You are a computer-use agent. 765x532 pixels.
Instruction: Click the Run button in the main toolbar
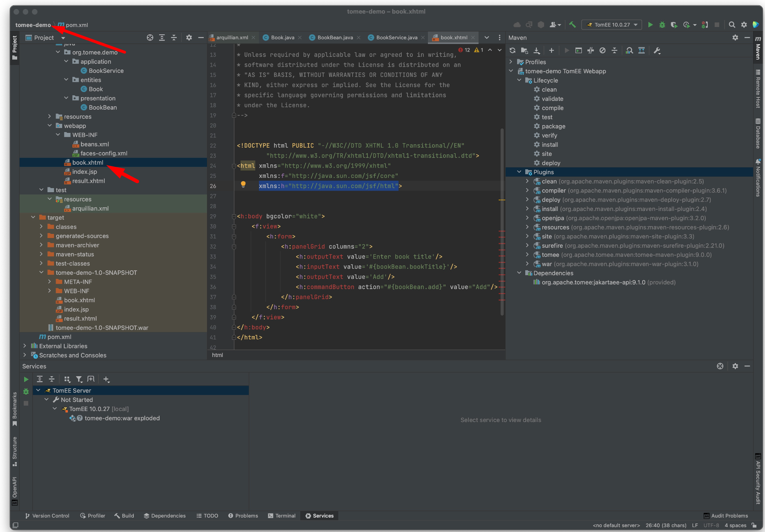650,25
